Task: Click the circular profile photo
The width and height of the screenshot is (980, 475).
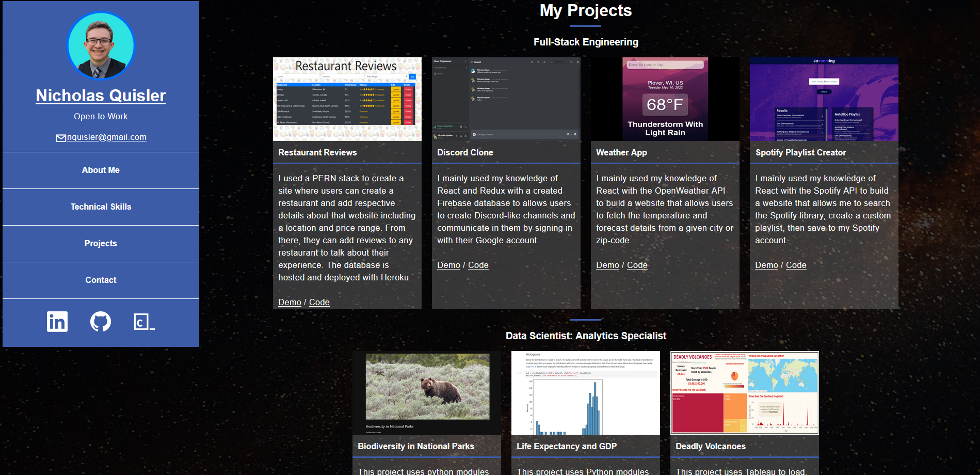Action: click(x=101, y=46)
